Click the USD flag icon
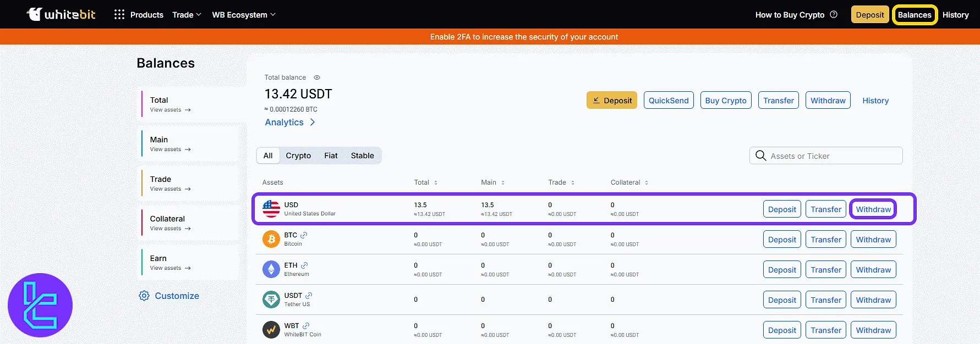The image size is (980, 344). pyautogui.click(x=271, y=209)
